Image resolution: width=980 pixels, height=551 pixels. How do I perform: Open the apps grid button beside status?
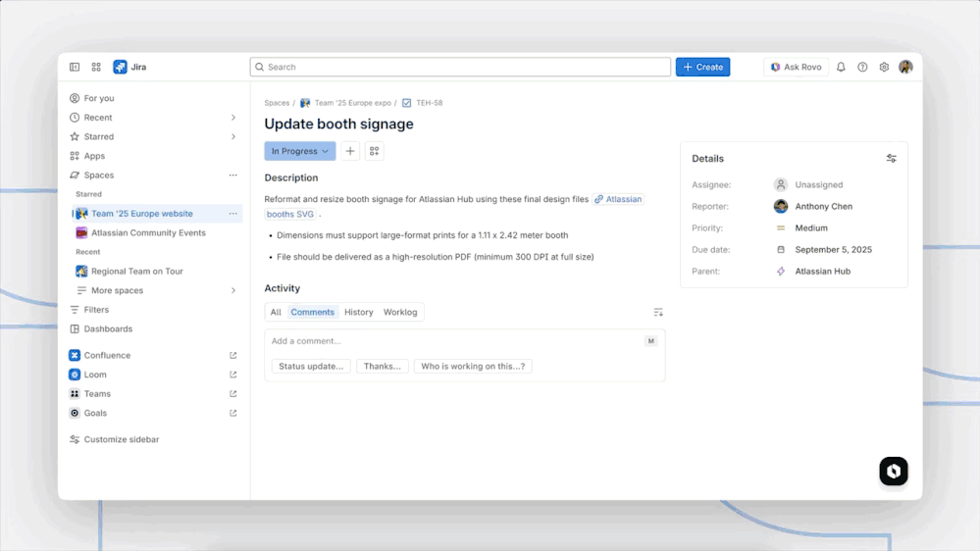point(375,151)
